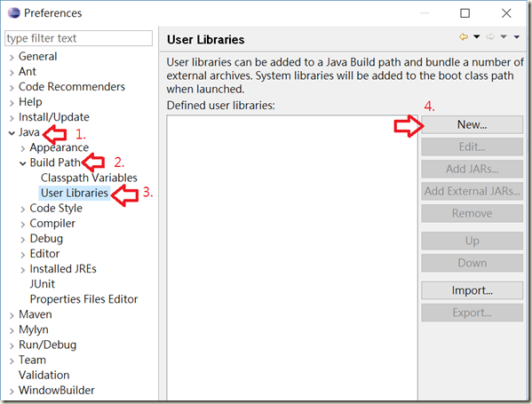This screenshot has height=404, width=532.
Task: Focus the type filter text field
Action: [x=79, y=38]
